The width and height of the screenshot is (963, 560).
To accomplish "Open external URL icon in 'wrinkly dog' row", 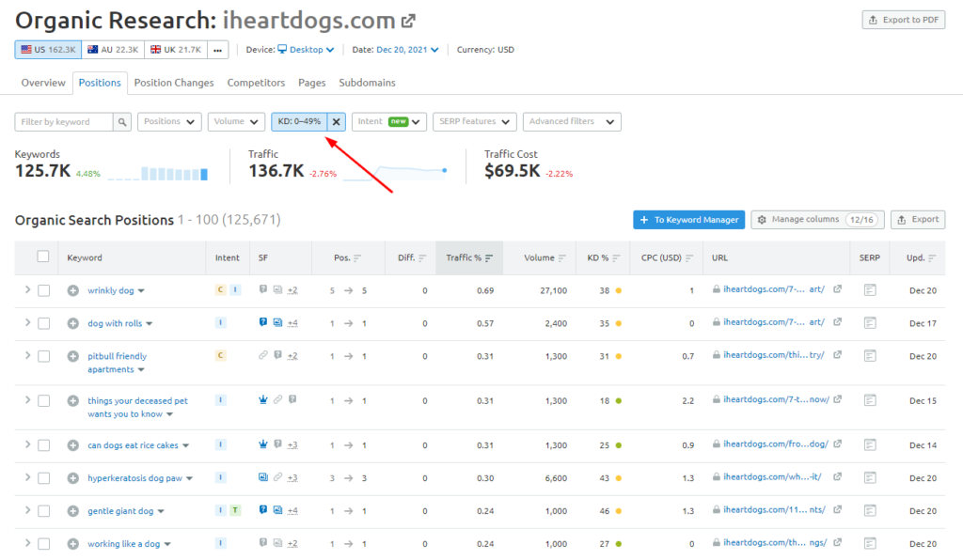I will pyautogui.click(x=837, y=289).
